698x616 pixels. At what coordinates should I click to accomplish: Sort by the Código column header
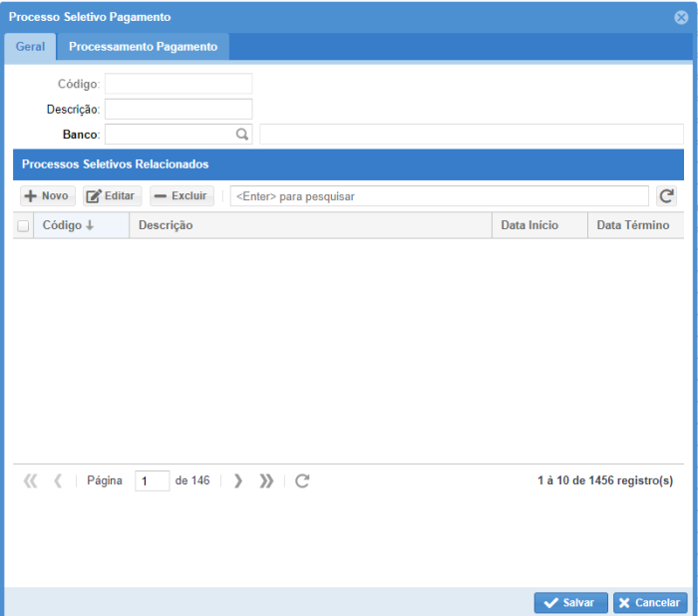pos(68,225)
